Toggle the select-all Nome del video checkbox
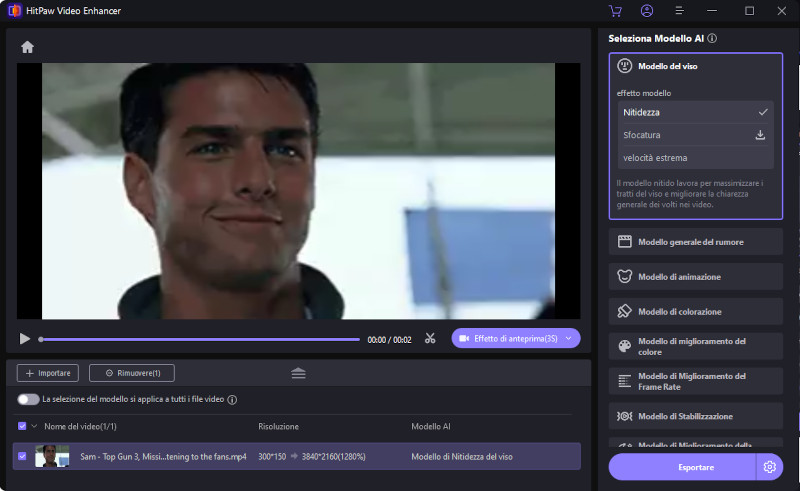 point(23,426)
